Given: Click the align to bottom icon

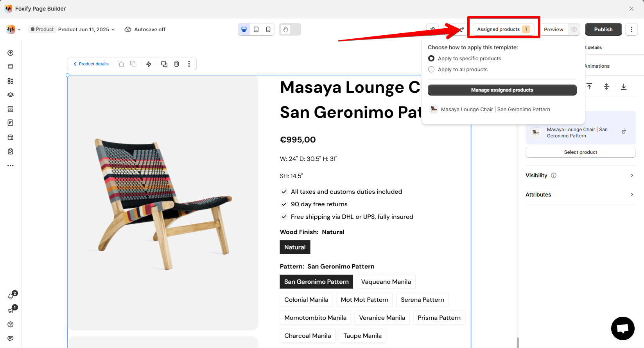Looking at the screenshot, I should pyautogui.click(x=624, y=87).
